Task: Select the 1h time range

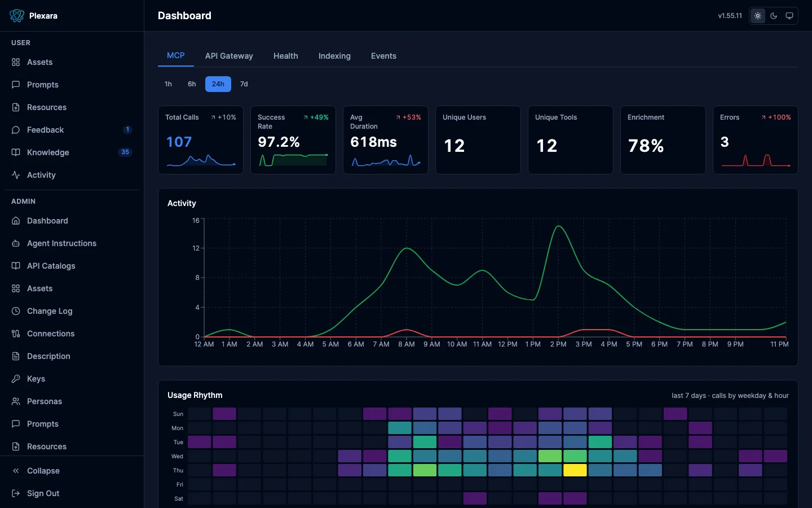Action: (168, 84)
